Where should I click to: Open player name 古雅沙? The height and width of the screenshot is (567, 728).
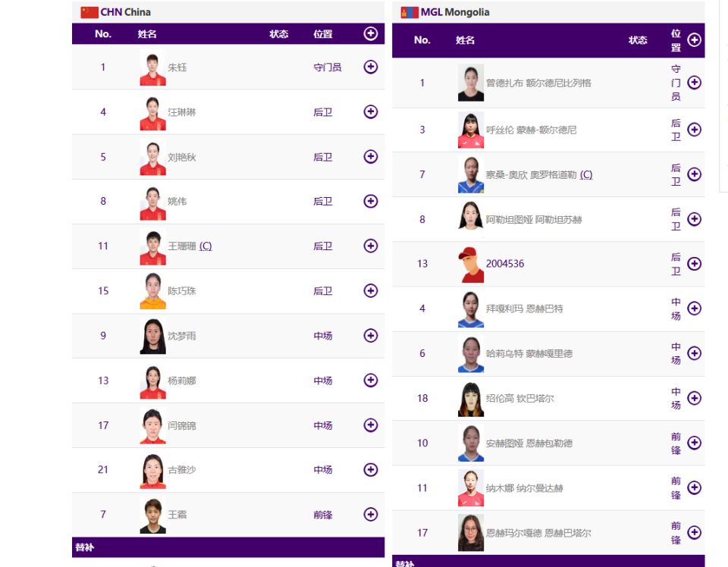coord(181,470)
